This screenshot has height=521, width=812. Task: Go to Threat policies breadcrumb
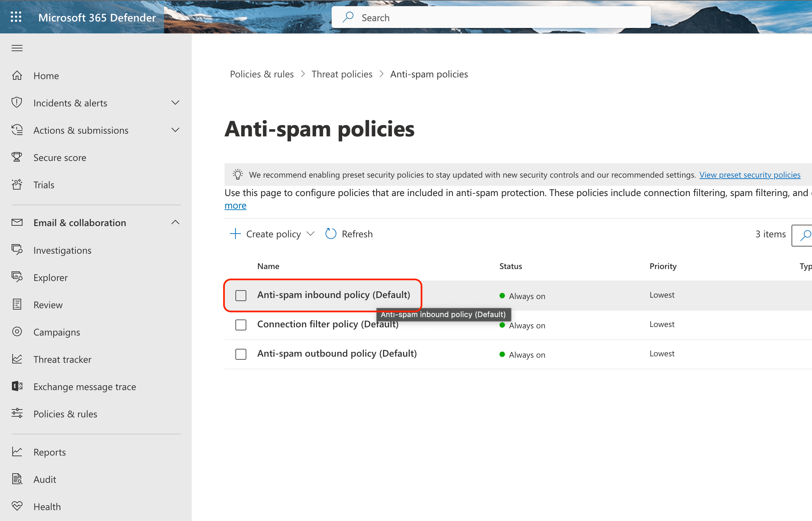342,74
